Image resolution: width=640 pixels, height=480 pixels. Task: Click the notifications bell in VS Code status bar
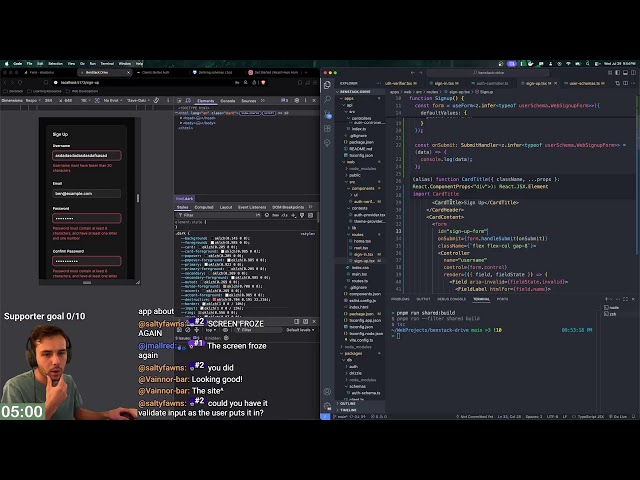point(633,417)
